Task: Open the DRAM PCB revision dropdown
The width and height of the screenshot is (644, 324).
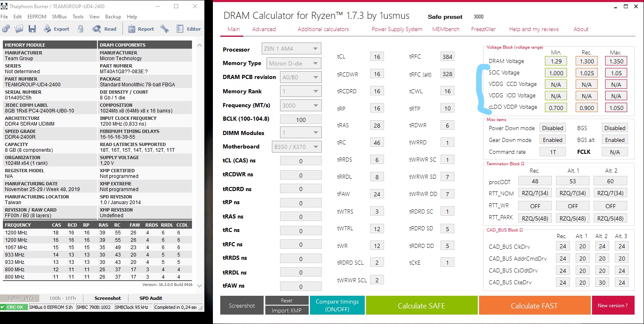Action: pyautogui.click(x=301, y=77)
